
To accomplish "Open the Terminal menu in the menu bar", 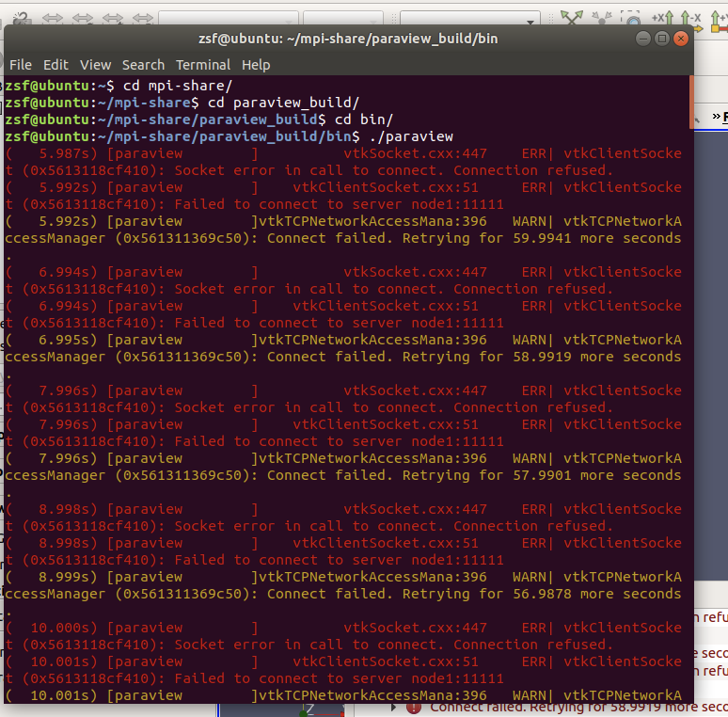I will coord(202,65).
